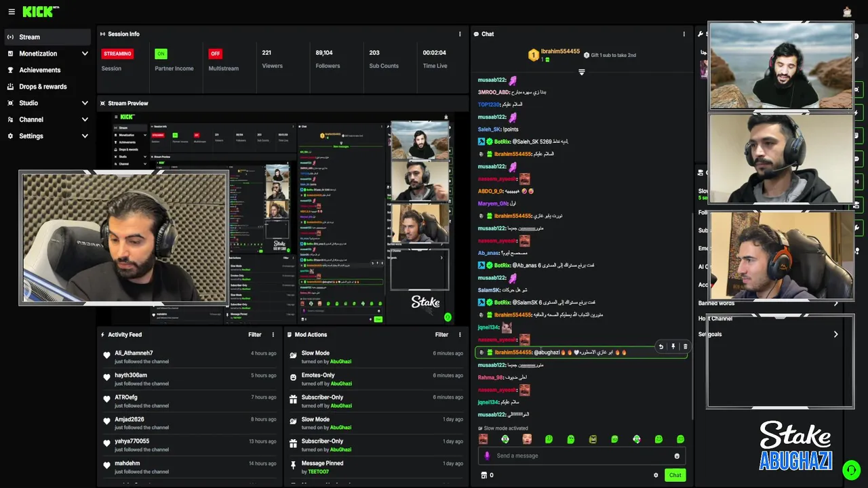Open TEETOO7 link in Mod Actions

pyautogui.click(x=318, y=472)
